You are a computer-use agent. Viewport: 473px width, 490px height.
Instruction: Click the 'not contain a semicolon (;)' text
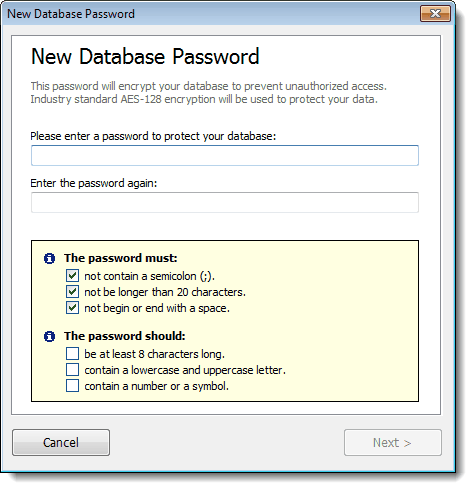pos(150,276)
